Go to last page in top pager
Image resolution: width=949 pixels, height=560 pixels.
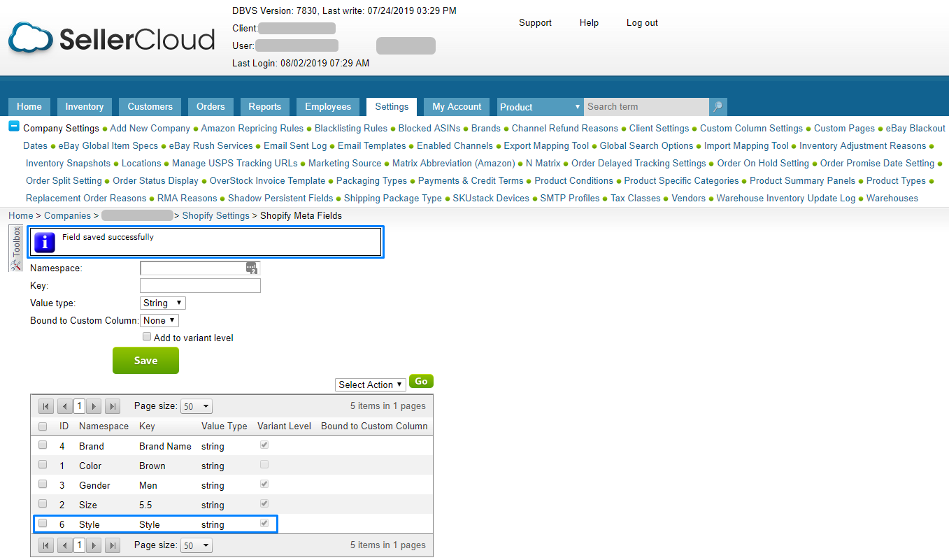113,406
